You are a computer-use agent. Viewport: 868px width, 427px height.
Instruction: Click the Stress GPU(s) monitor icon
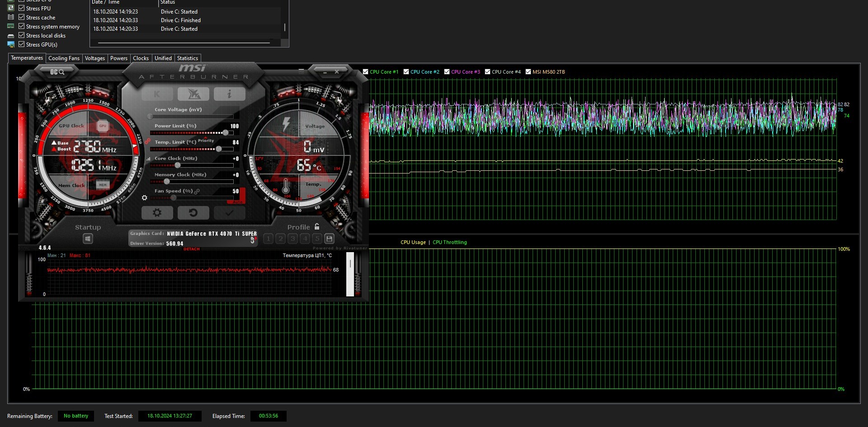pos(11,44)
